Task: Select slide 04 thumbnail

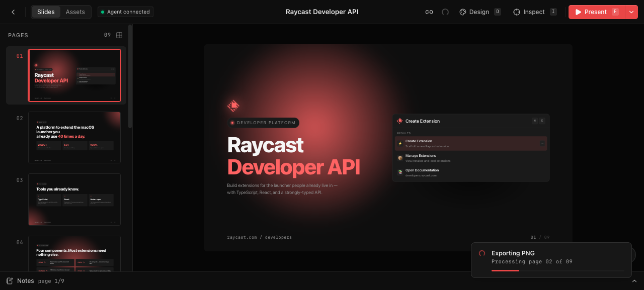Action: [x=74, y=254]
